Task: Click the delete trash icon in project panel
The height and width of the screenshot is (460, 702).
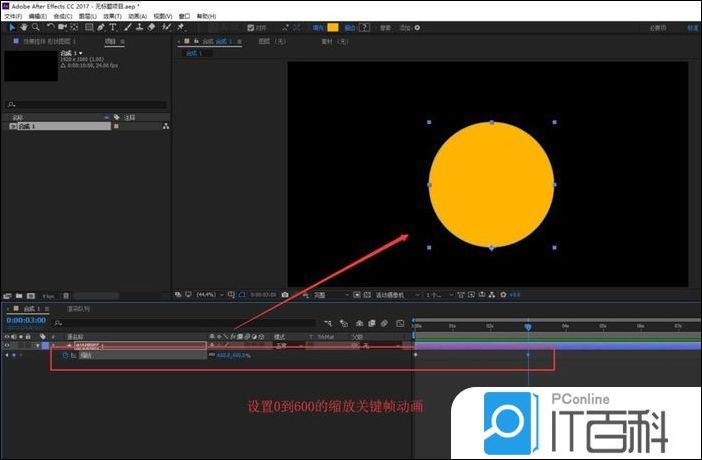Action: point(66,296)
